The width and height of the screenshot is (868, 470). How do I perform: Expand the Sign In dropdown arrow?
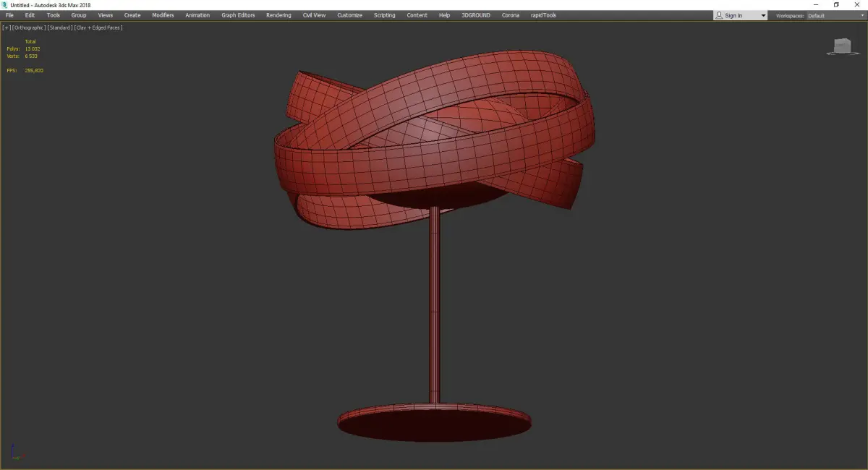[x=762, y=16]
